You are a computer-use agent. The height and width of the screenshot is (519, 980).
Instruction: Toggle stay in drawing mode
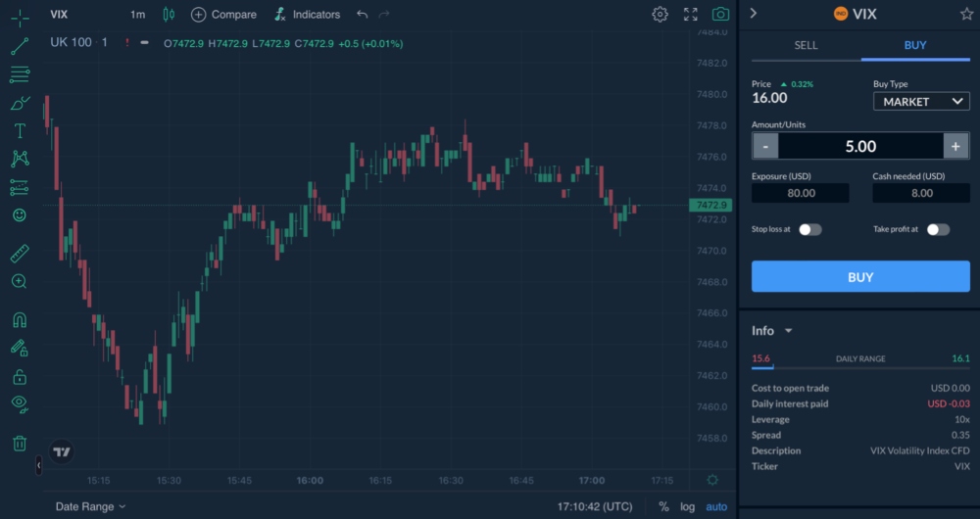[20, 349]
